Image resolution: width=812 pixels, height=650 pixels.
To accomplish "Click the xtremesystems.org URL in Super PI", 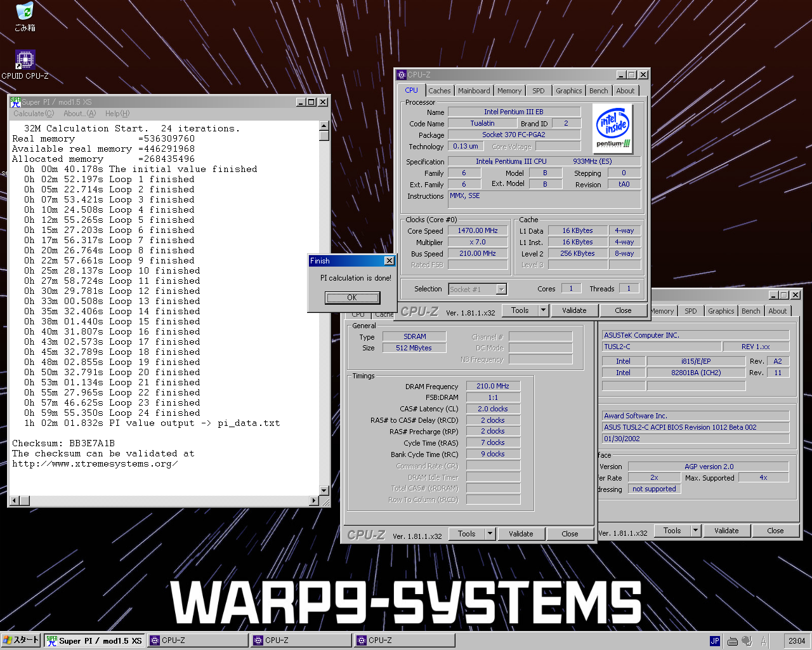I will [x=95, y=463].
